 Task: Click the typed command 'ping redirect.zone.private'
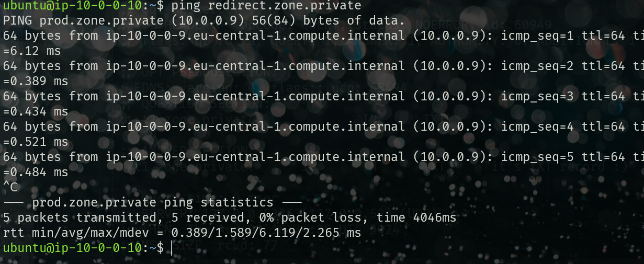pos(266,6)
